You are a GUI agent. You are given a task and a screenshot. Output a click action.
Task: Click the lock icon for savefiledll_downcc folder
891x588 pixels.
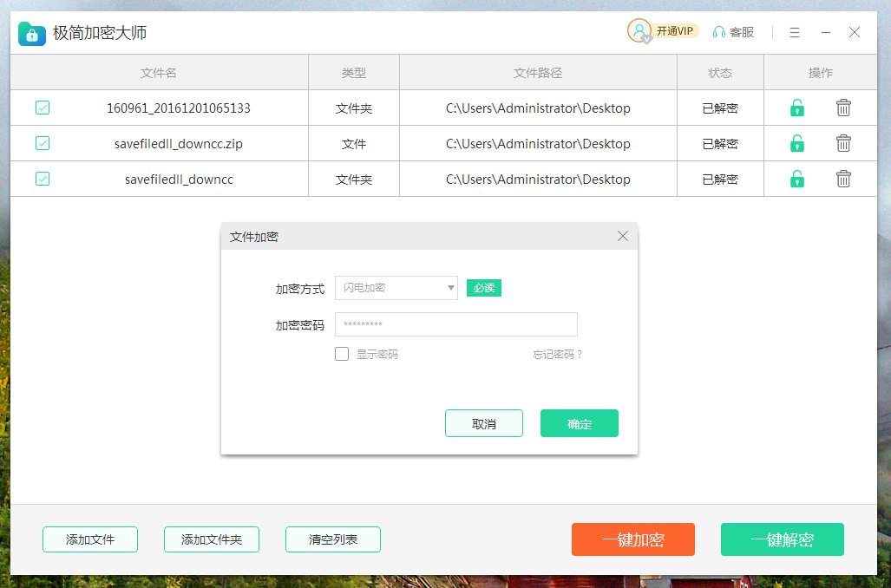pyautogui.click(x=796, y=179)
